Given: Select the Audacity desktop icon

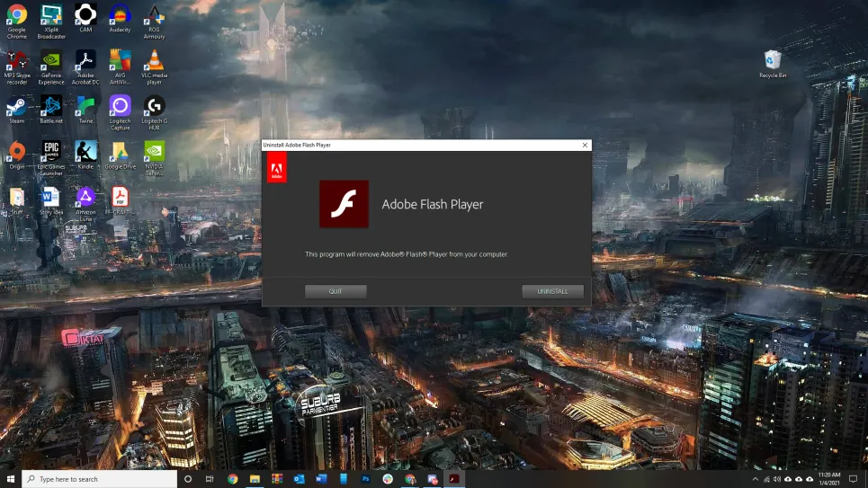Looking at the screenshot, I should (x=120, y=18).
